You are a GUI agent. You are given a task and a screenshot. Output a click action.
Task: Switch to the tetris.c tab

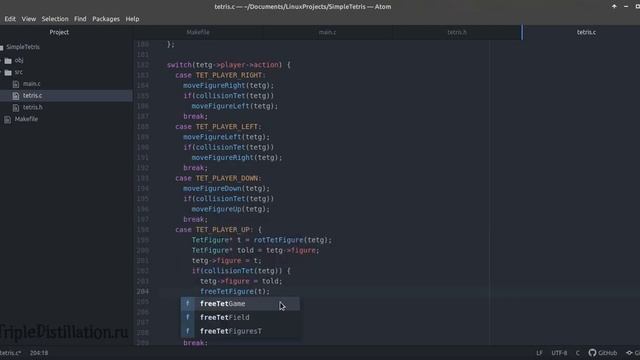[x=586, y=32]
